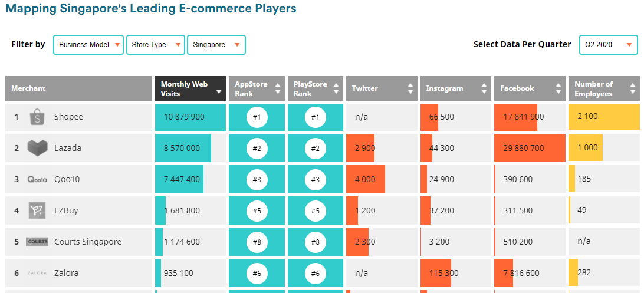Screen dimensions: 644x293
Task: Click Zalora employees value 282
Action: (584, 272)
